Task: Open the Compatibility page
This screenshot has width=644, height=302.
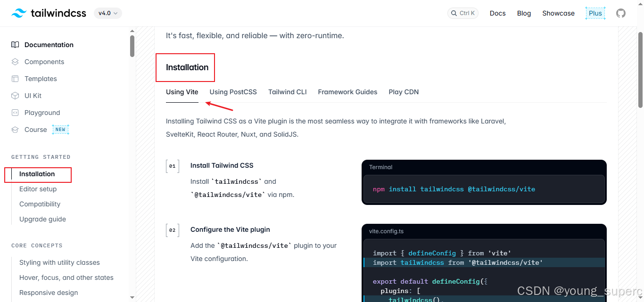Action: coord(40,204)
